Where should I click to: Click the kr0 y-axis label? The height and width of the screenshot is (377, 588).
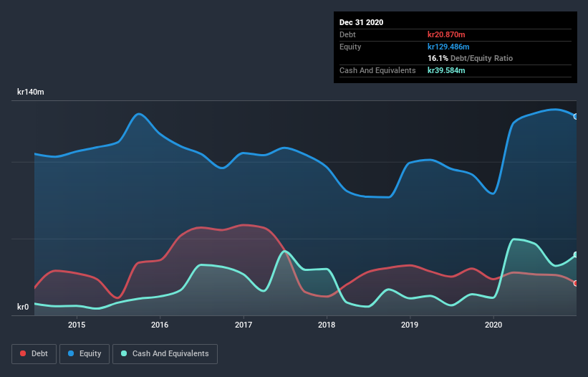(23, 307)
